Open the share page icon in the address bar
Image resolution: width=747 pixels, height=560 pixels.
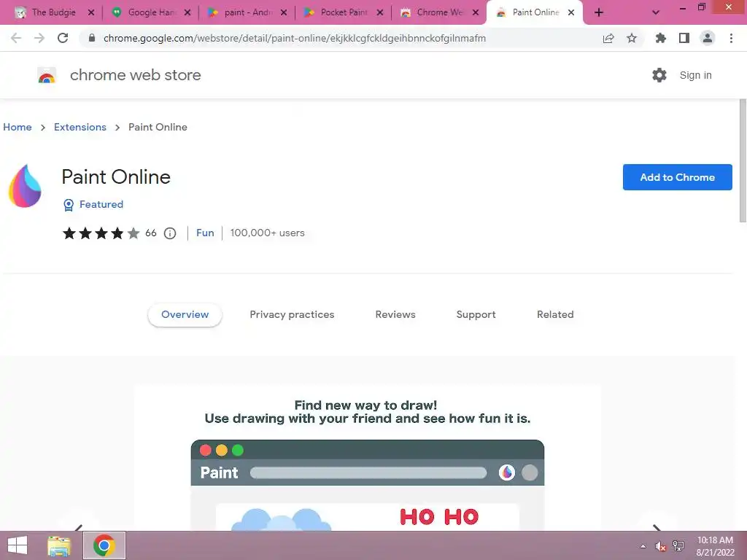point(608,38)
